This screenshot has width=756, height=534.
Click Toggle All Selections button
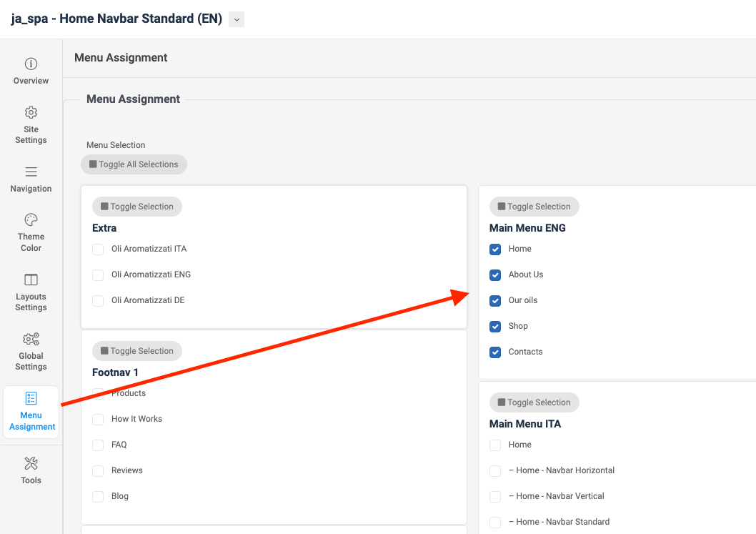134,164
